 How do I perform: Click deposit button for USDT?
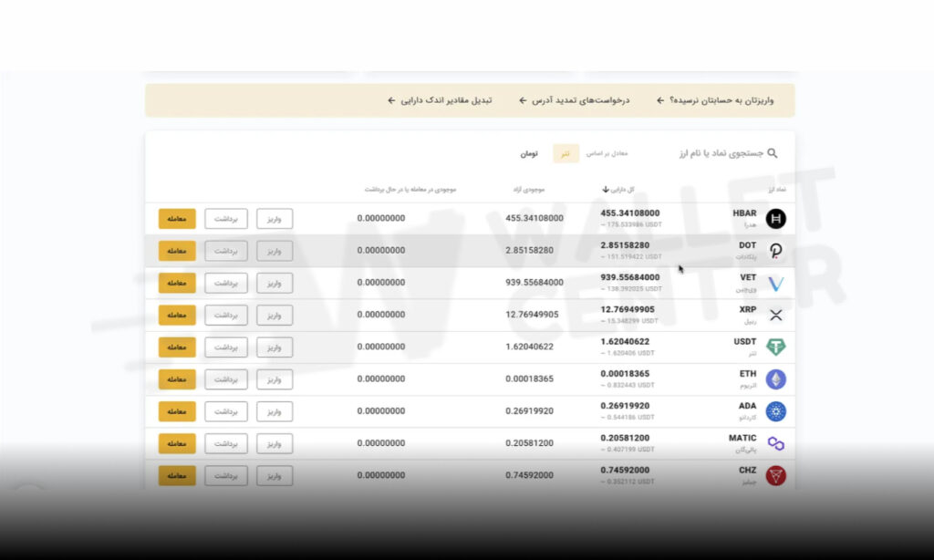[x=275, y=347]
